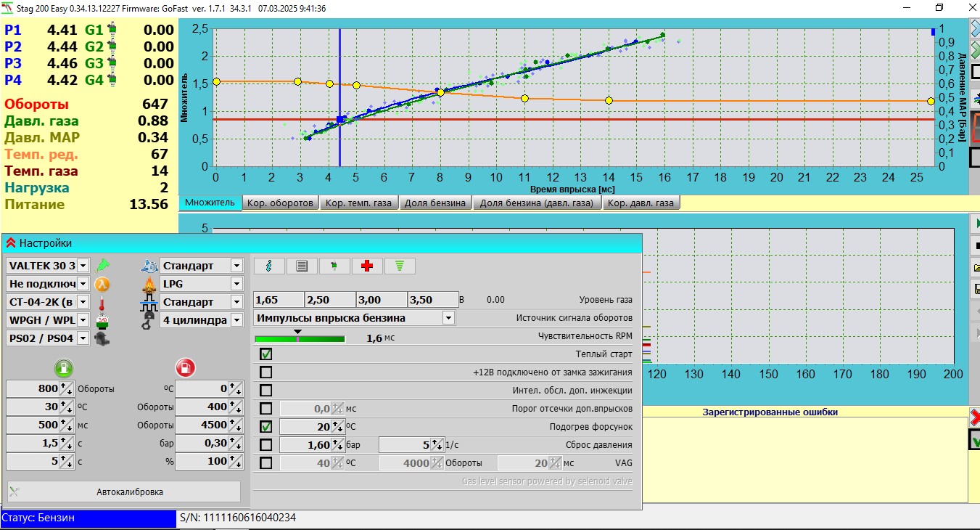Open the list toolbar button in settings

coord(302,266)
